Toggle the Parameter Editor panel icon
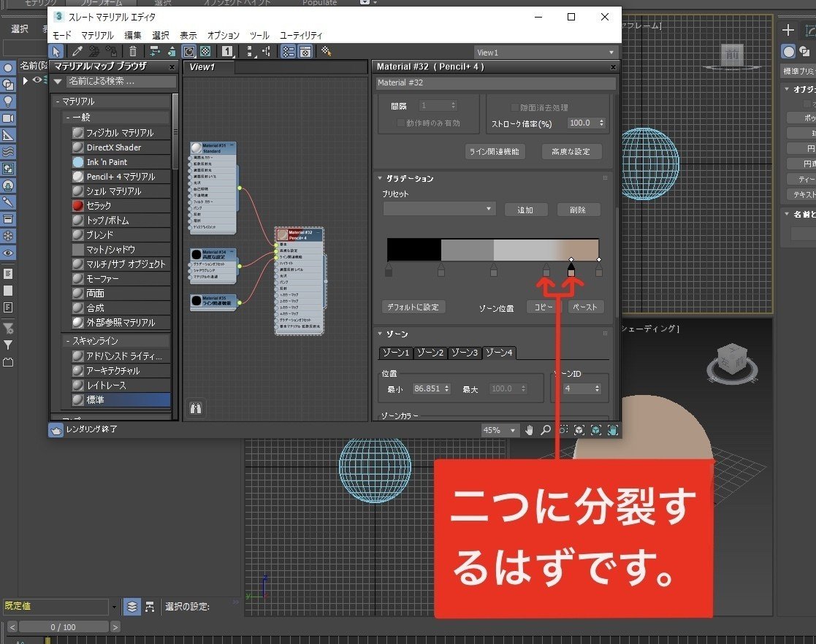816x644 pixels. pos(305,52)
